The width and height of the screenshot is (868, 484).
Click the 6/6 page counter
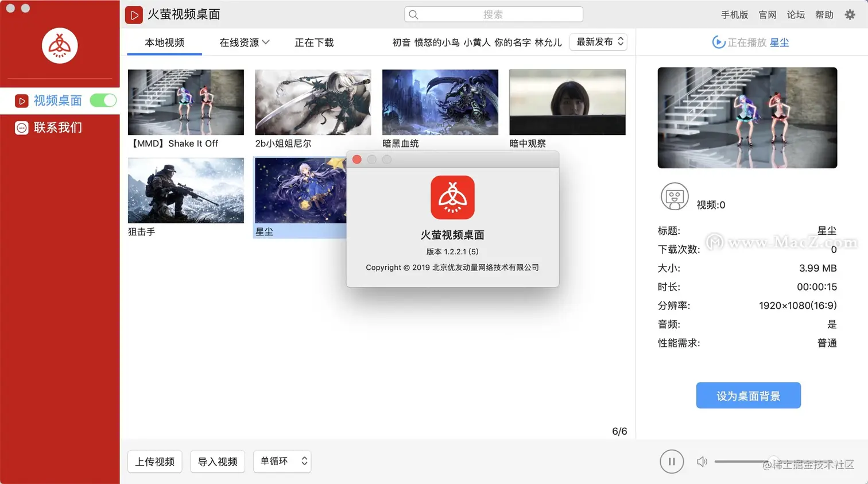coord(619,431)
